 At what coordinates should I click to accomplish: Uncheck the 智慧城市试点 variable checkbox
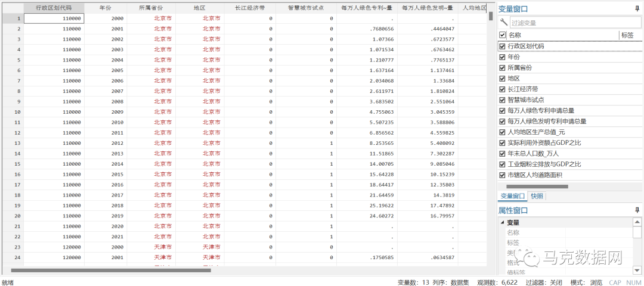tap(502, 100)
